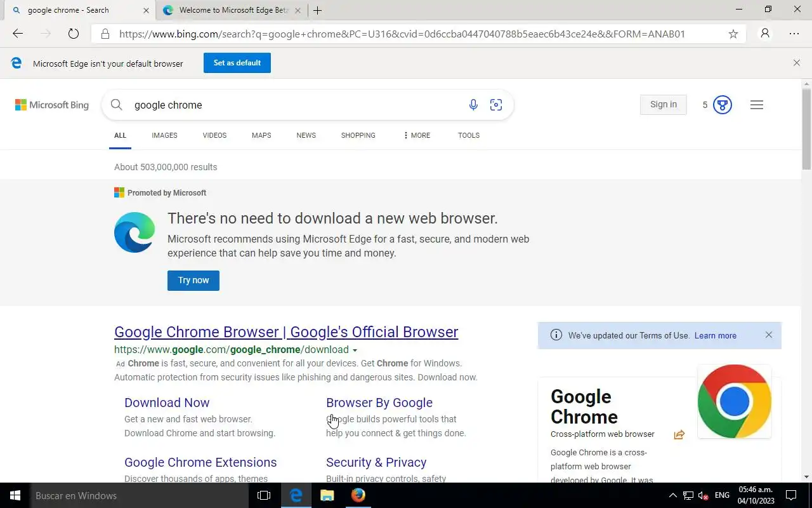Click the Sign in button

point(664,105)
